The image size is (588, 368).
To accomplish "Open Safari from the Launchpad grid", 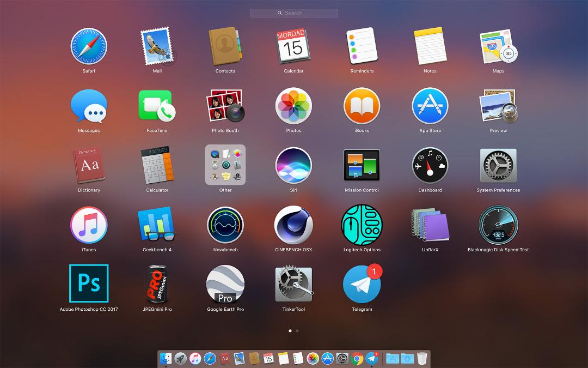I will click(89, 46).
